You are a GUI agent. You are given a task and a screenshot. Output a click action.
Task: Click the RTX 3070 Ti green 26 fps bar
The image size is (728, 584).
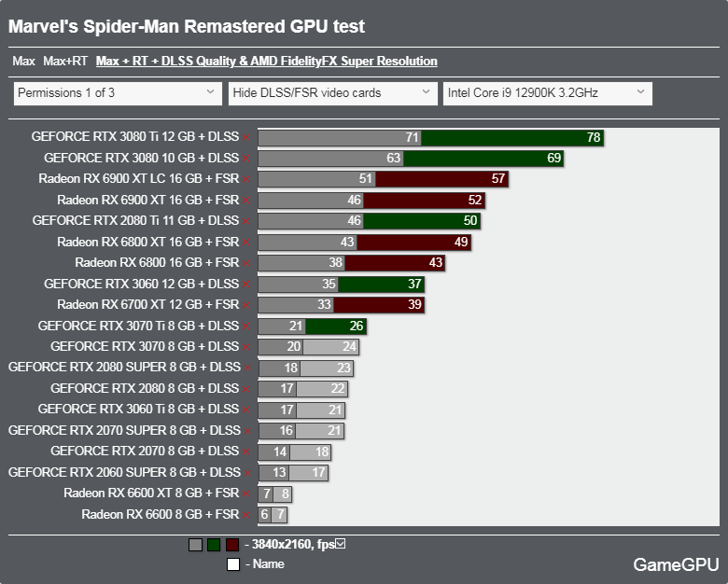point(336,327)
